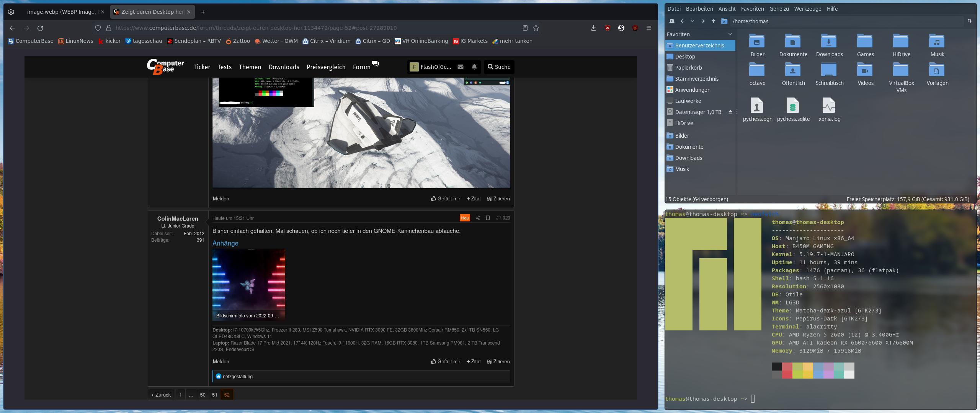This screenshot has height=413, width=980.
Task: Open the Razer screenshot attachment thumbnail
Action: 249,285
